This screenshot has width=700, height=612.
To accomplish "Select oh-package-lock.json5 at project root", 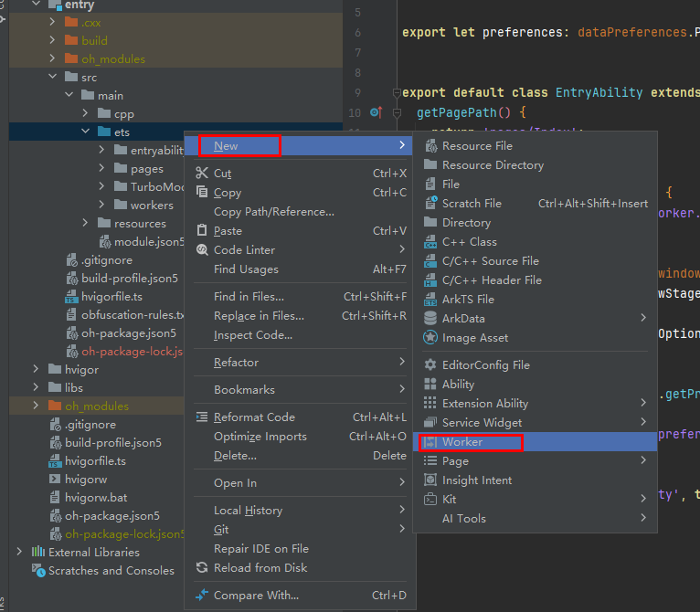I will (124, 533).
